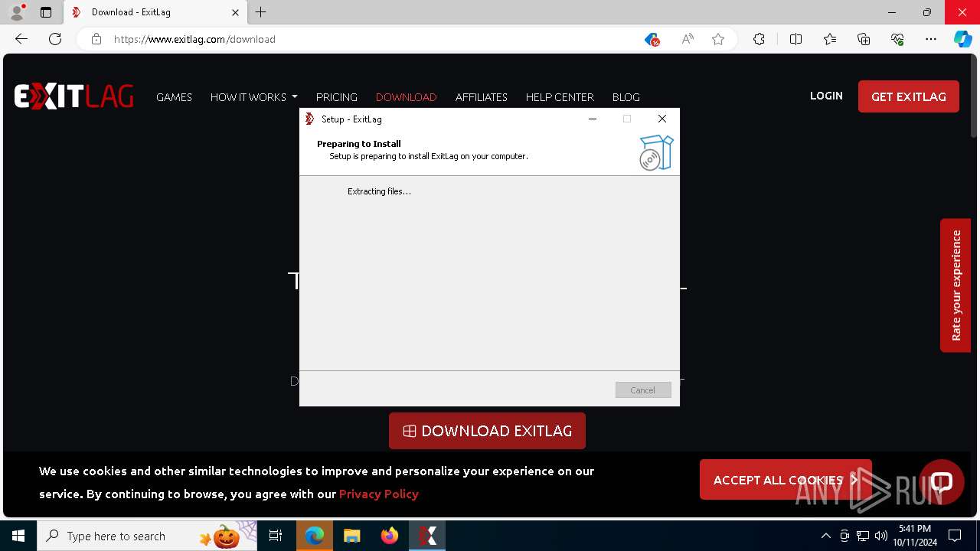The image size is (980, 551).
Task: Open Settings and more ellipsis menu
Action: (x=931, y=39)
